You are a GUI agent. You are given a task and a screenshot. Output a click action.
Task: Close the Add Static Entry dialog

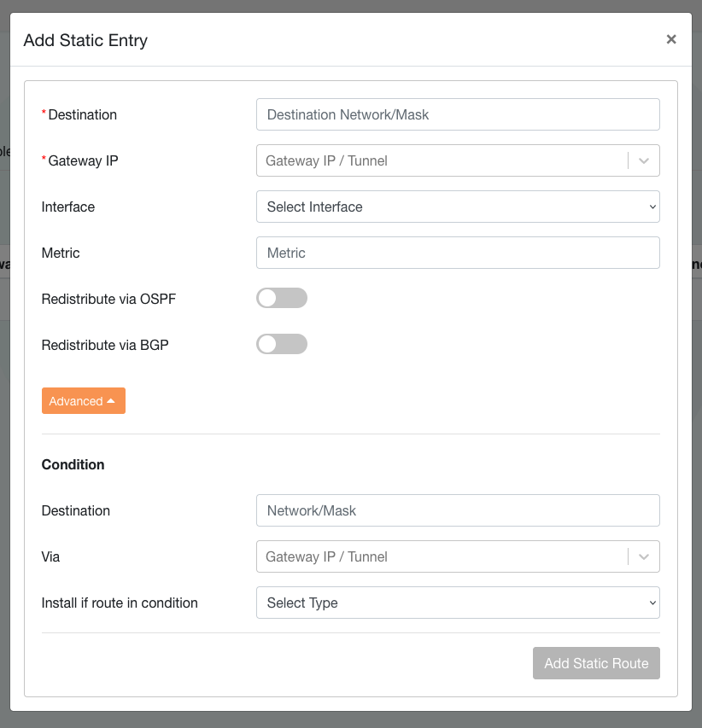(670, 39)
